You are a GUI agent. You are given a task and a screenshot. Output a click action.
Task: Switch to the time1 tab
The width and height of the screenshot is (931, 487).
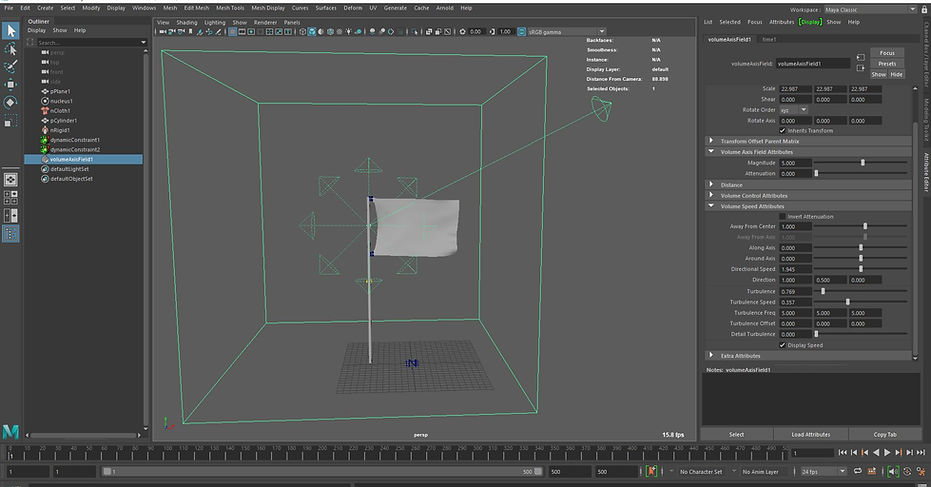769,39
